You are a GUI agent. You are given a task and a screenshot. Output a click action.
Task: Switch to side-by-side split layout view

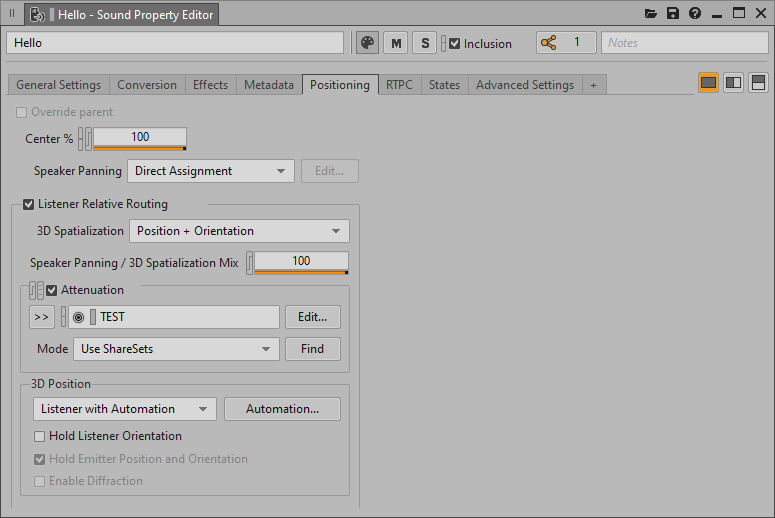[733, 83]
